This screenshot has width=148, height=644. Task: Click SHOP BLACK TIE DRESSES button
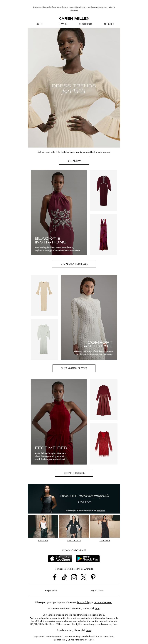pyautogui.click(x=74, y=264)
